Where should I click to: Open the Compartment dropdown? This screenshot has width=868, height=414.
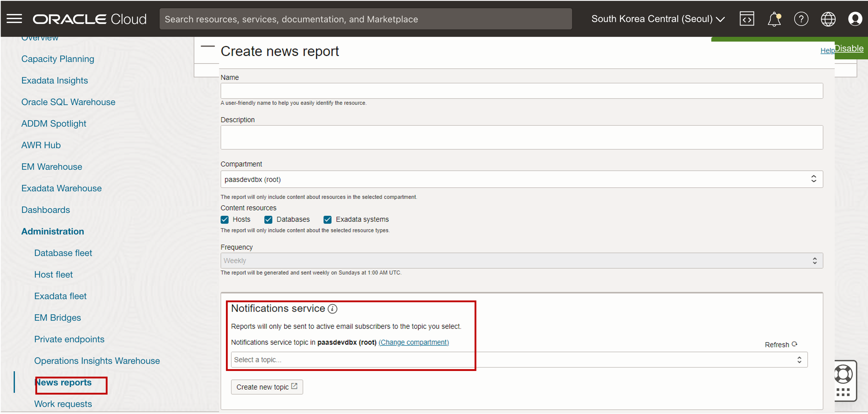522,179
